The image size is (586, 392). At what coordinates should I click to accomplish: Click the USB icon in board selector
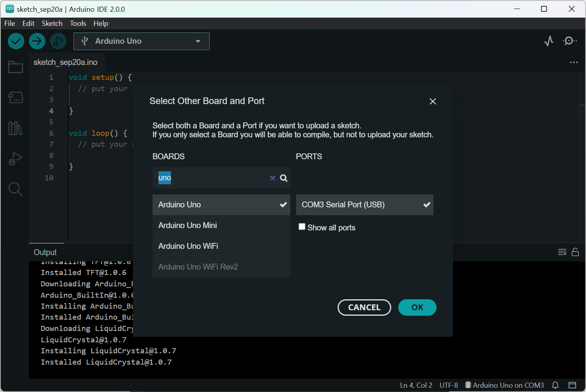pos(84,41)
